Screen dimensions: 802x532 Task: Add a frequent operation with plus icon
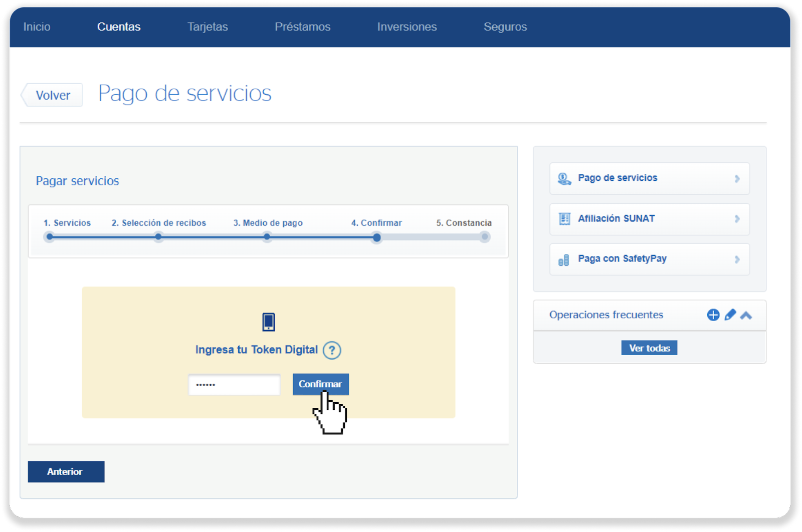coord(713,315)
